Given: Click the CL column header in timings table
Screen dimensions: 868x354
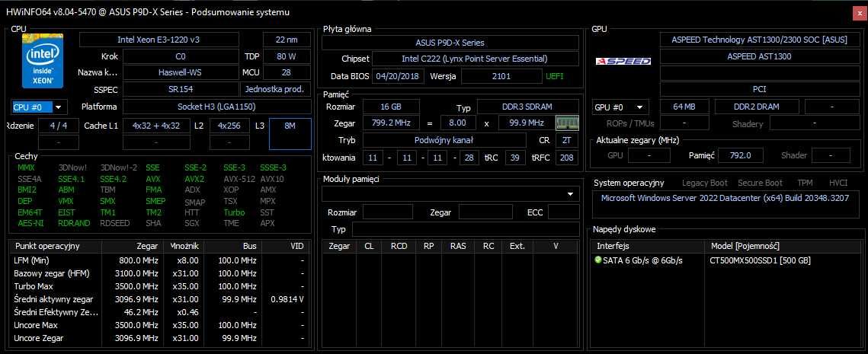Looking at the screenshot, I should [x=369, y=246].
